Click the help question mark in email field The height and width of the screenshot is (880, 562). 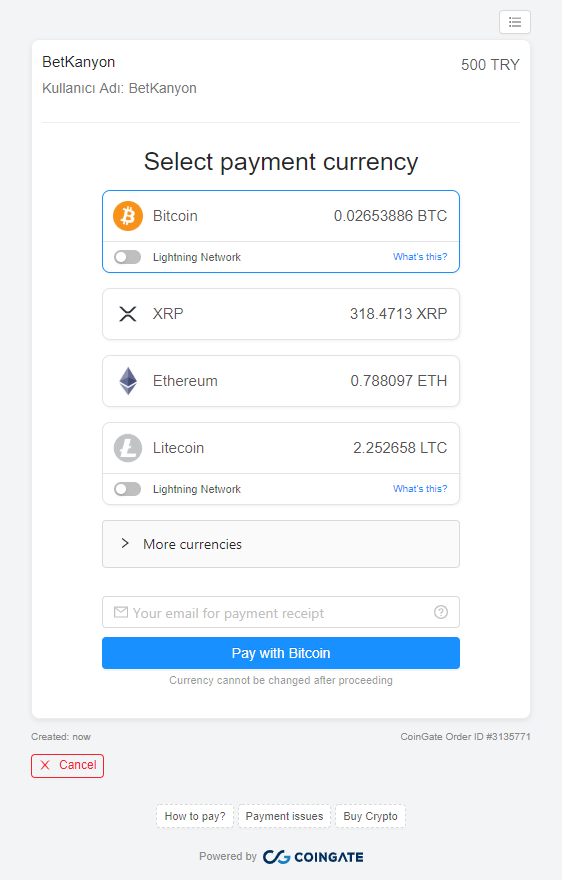pyautogui.click(x=441, y=612)
